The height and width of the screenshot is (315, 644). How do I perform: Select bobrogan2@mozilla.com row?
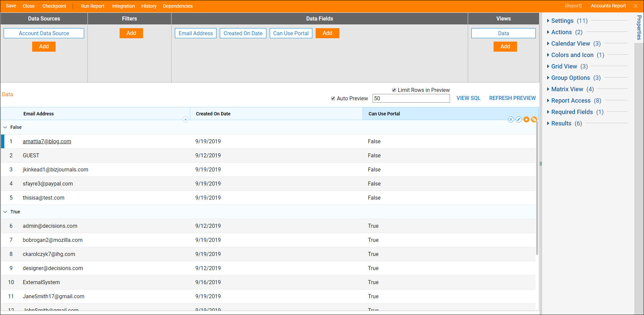(268, 240)
